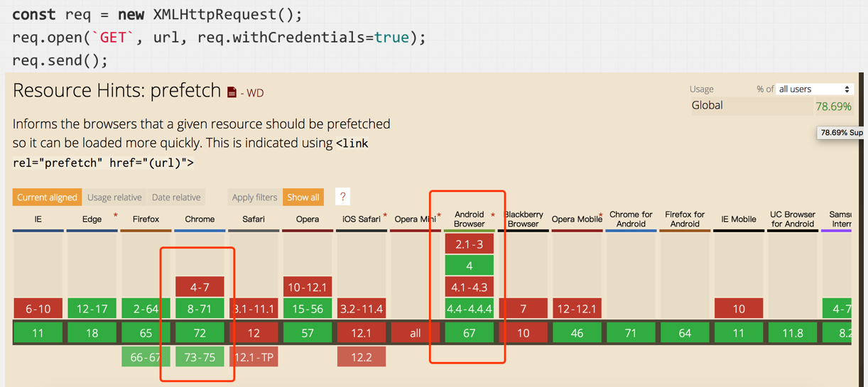The width and height of the screenshot is (868, 387).
Task: Click the Global 78.69% usage figure
Action: pos(833,107)
